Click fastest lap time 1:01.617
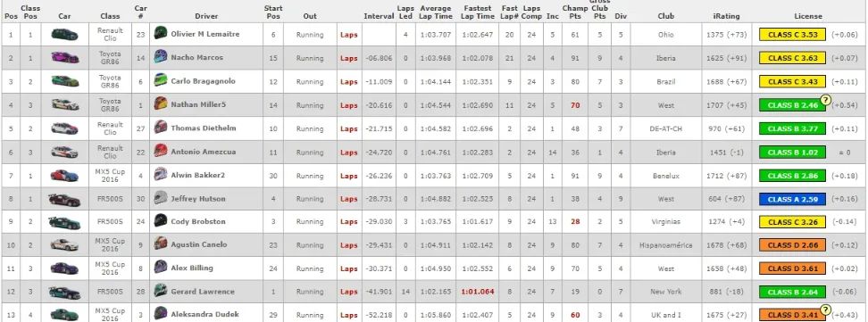Image resolution: width=868 pixels, height=322 pixels. click(x=477, y=222)
